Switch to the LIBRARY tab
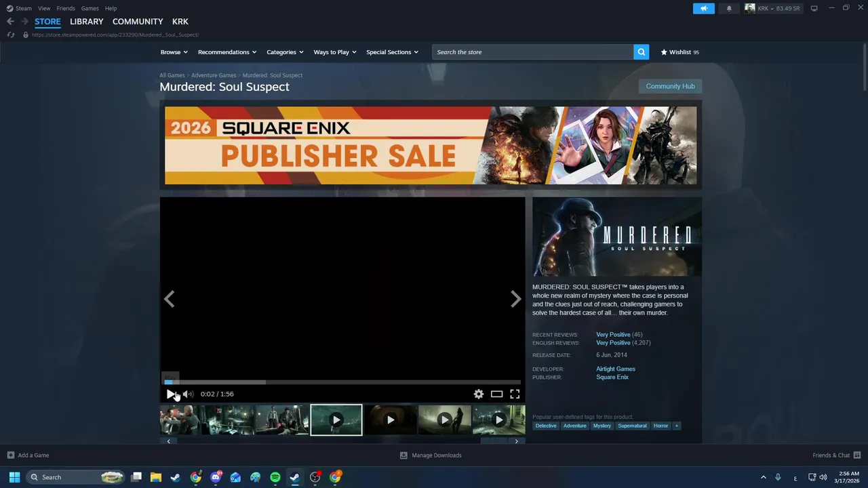The height and width of the screenshot is (488, 868). (x=87, y=22)
